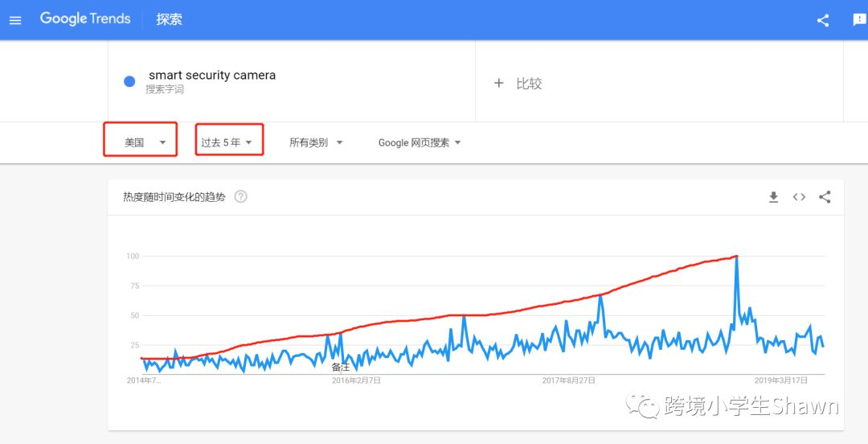Click the 2016年2月7日 date label on the axis
The image size is (868, 444).
[x=356, y=380]
